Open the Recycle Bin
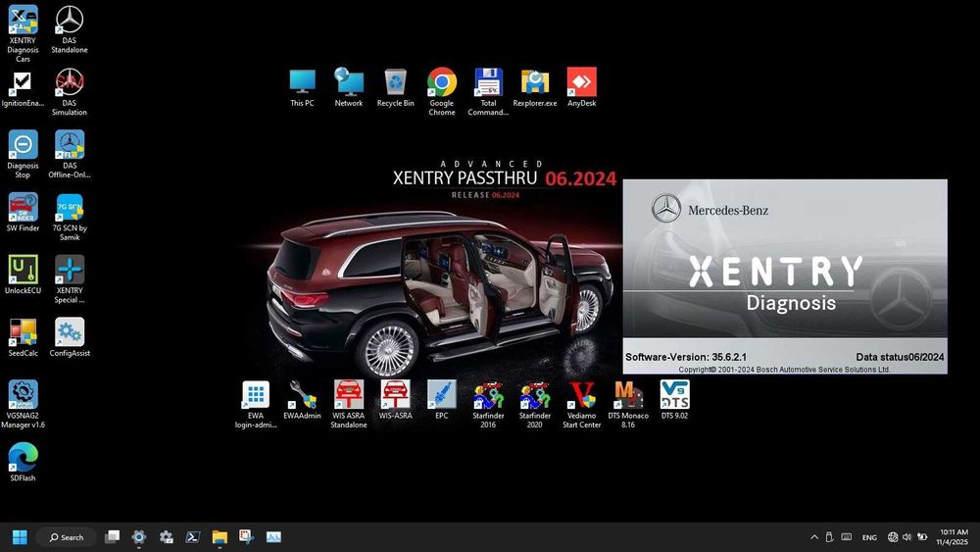The width and height of the screenshot is (980, 552). click(x=395, y=87)
